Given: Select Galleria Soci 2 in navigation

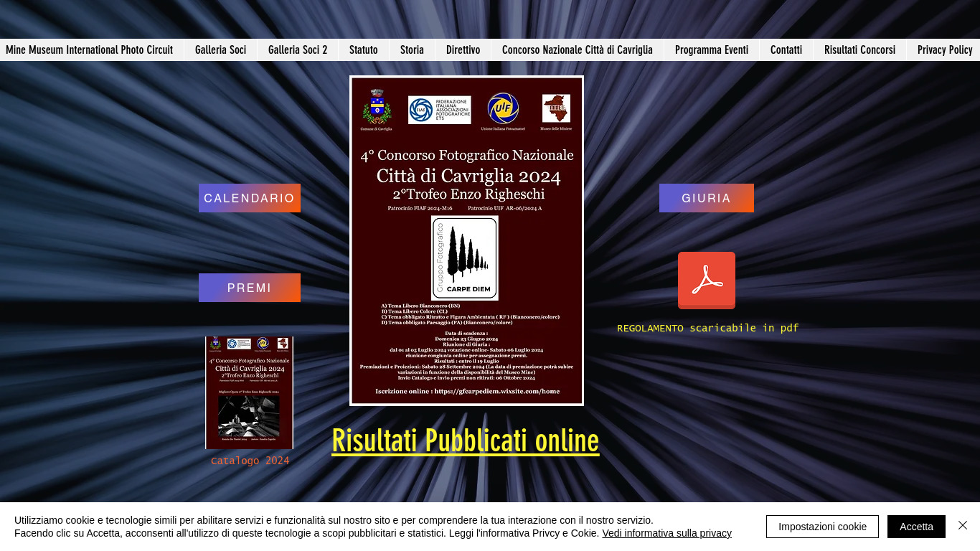Looking at the screenshot, I should click(x=298, y=50).
